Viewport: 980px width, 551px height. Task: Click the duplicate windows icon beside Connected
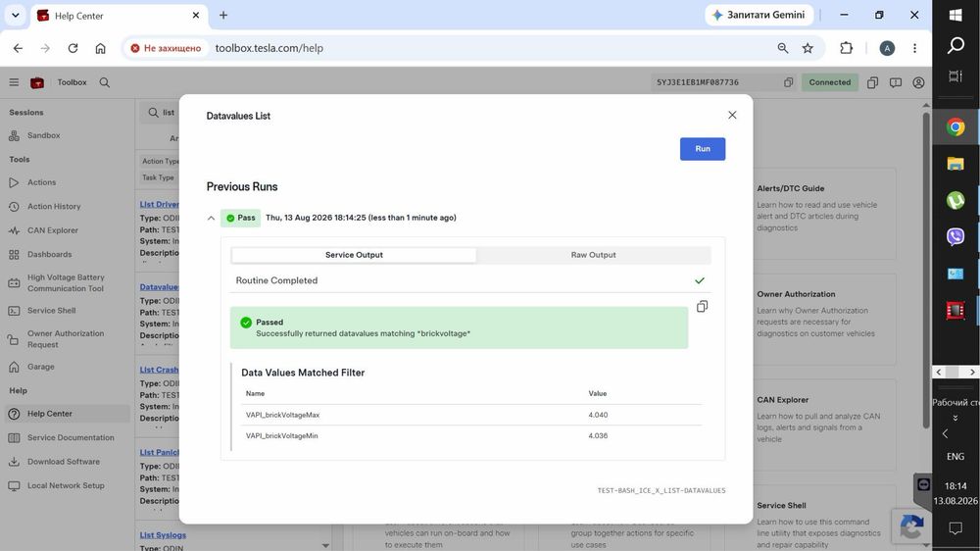click(x=872, y=82)
